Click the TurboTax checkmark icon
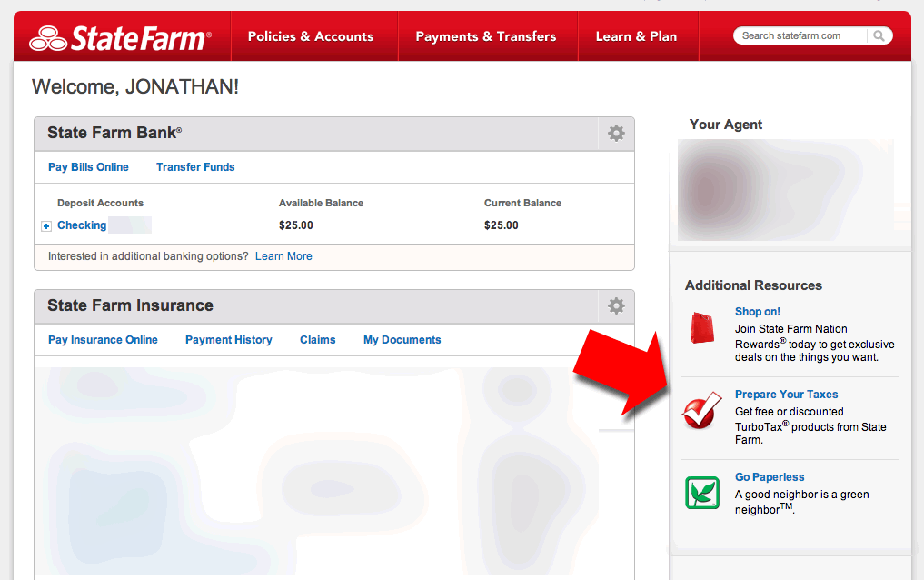The width and height of the screenshot is (924, 580). (x=701, y=410)
